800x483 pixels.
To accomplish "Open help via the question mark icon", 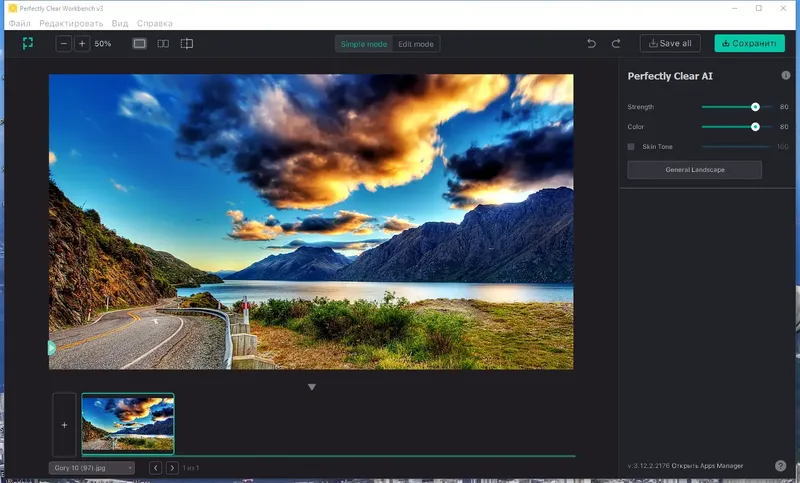I will 780,465.
